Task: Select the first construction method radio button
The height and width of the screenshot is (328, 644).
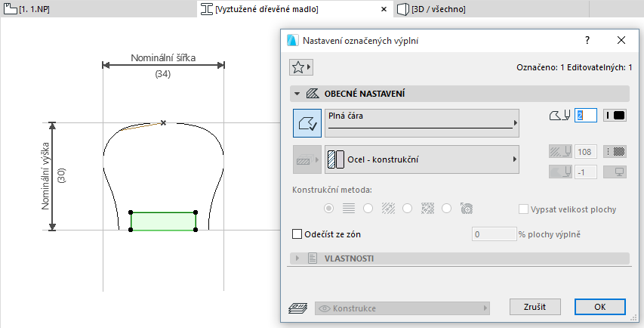Action: pyautogui.click(x=328, y=209)
